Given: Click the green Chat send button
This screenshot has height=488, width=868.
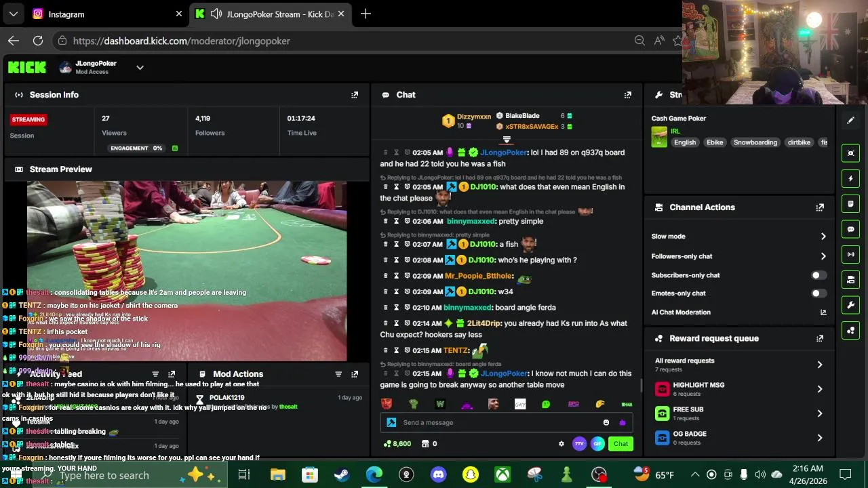Looking at the screenshot, I should pyautogui.click(x=621, y=444).
